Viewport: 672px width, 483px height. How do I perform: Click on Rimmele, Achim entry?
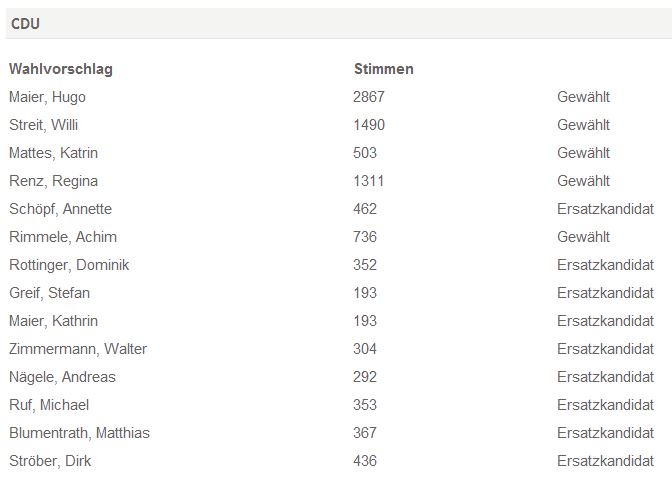point(63,237)
